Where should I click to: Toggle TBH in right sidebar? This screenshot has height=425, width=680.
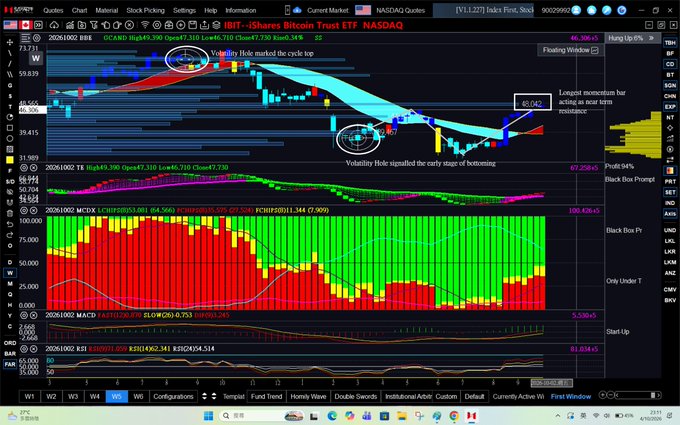click(x=670, y=42)
